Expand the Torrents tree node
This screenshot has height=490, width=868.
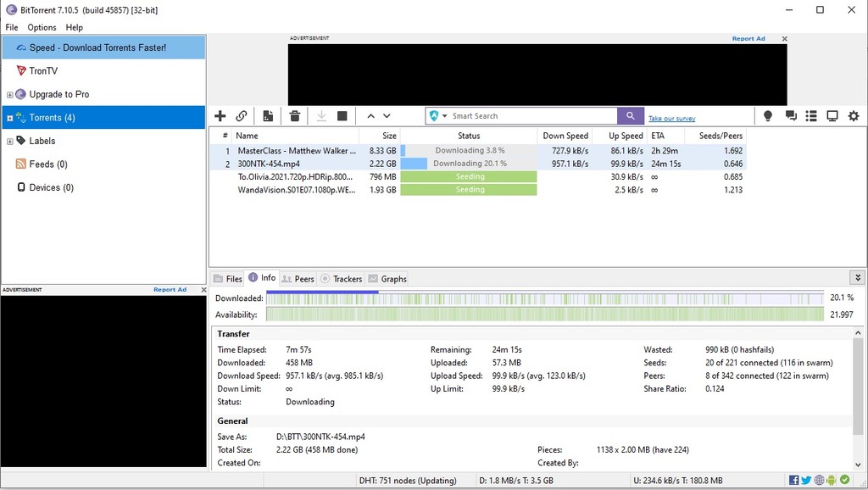[x=9, y=118]
